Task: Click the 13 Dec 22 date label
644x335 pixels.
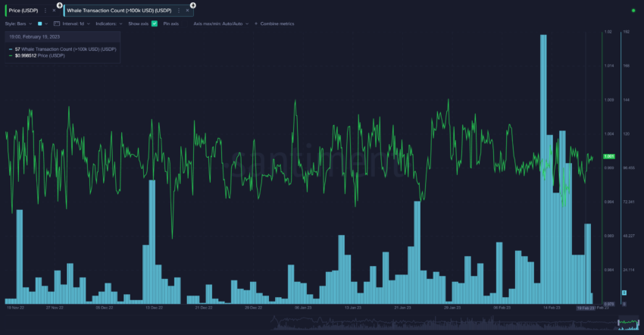Action: (154, 308)
